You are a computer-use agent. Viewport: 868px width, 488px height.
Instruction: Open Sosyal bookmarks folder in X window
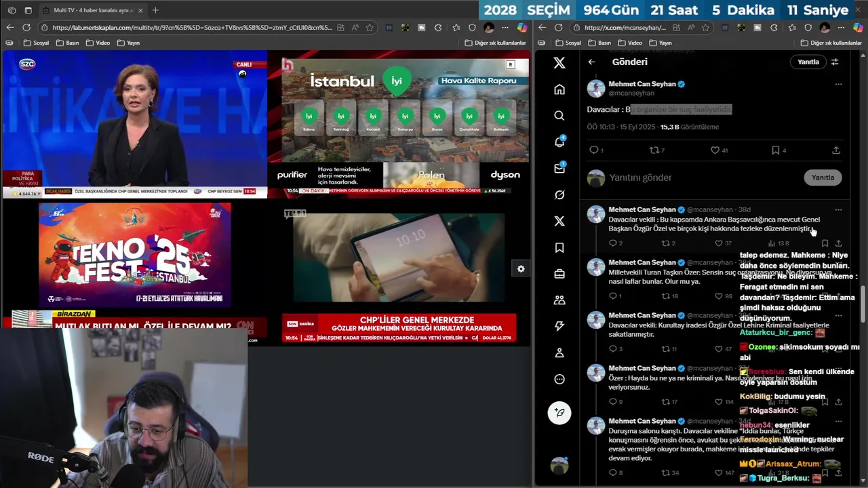[568, 43]
